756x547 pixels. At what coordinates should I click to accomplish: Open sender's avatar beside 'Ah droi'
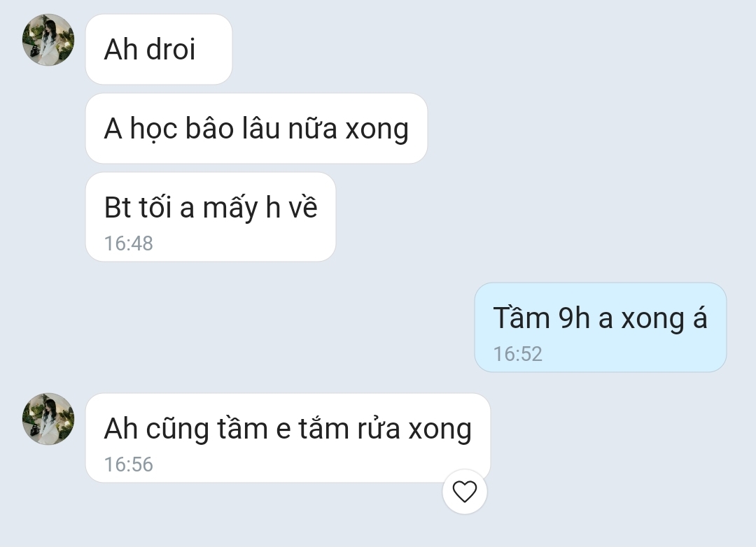click(48, 40)
